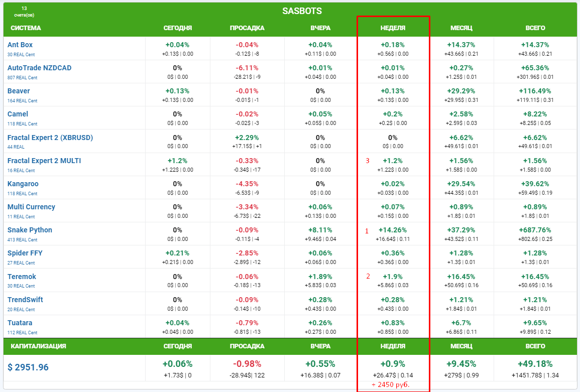The height and width of the screenshot is (392, 580).
Task: Open Fractal Expert 2 MULTI link
Action: [44, 161]
